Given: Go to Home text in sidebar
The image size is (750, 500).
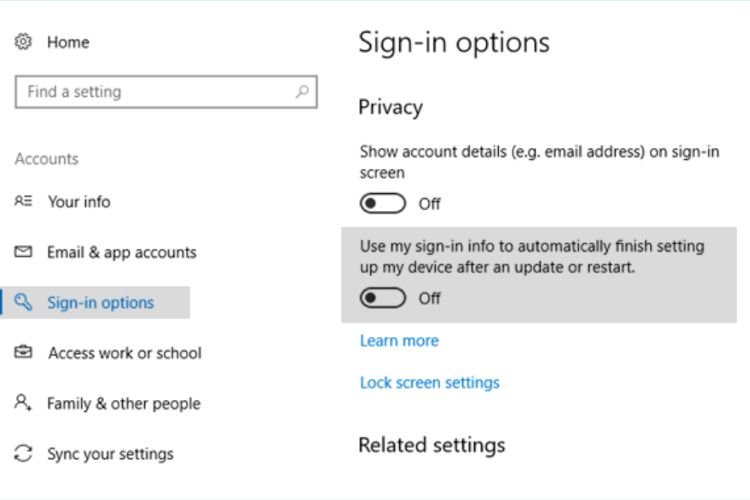Looking at the screenshot, I should coord(68,42).
